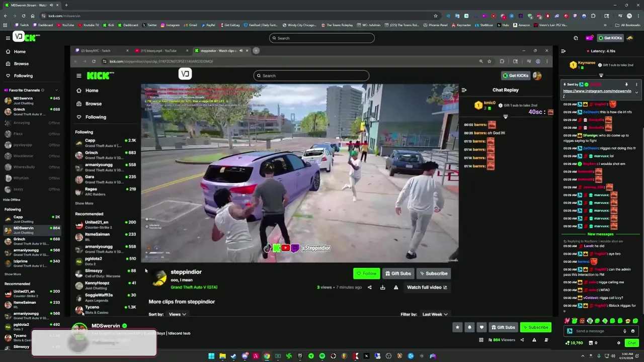
Task: Download the clip using the download icon
Action: [x=382, y=288]
